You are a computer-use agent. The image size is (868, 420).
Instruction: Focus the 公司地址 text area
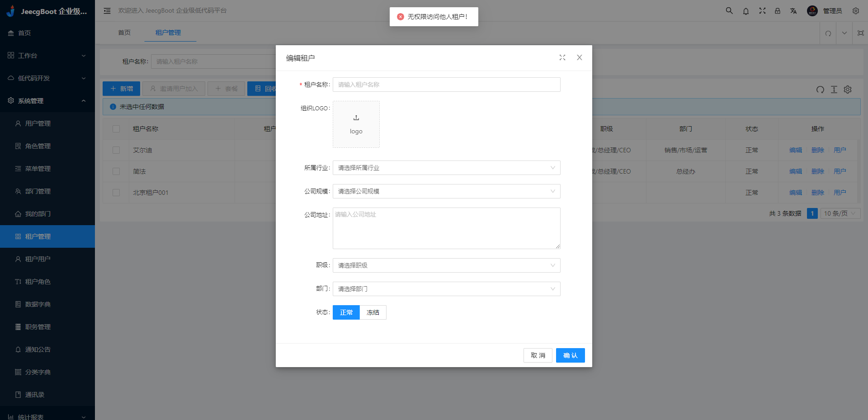tap(447, 228)
